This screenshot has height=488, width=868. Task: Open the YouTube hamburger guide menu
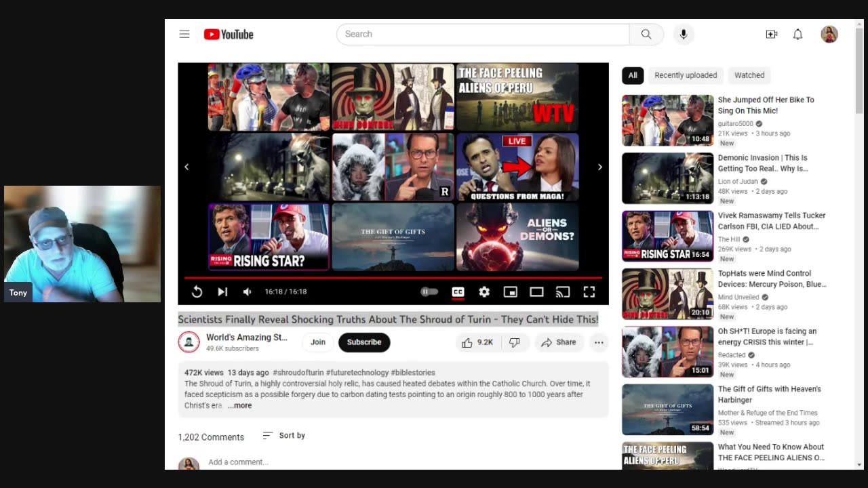[184, 34]
